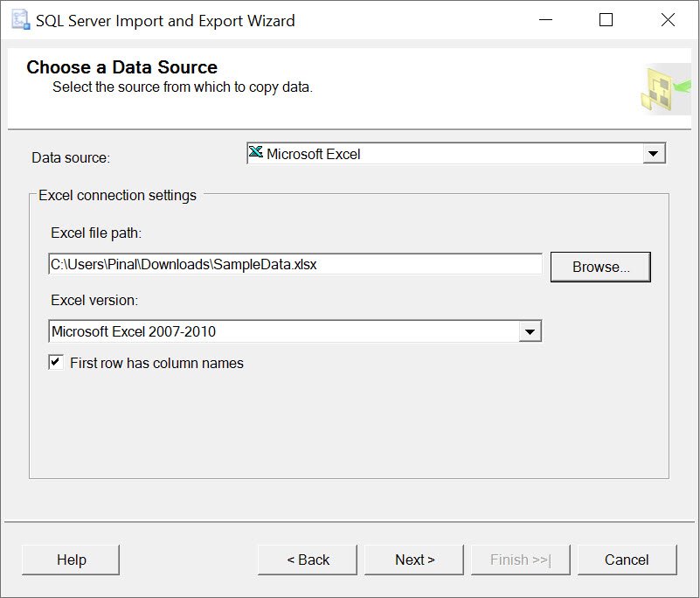The image size is (700, 598).
Task: Click the Microsoft Excel 2007-2010 version box
Action: tap(295, 331)
